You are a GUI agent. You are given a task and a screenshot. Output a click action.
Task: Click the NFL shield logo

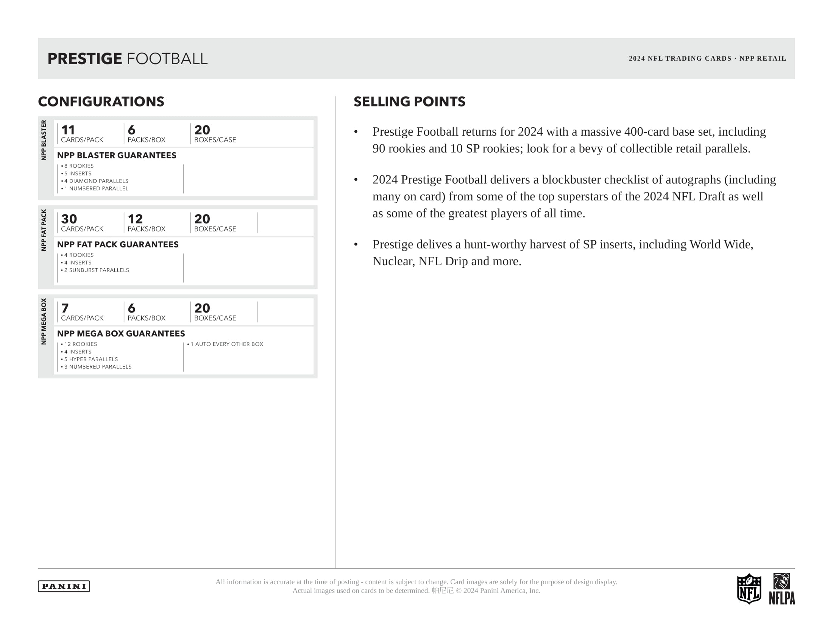click(x=749, y=589)
